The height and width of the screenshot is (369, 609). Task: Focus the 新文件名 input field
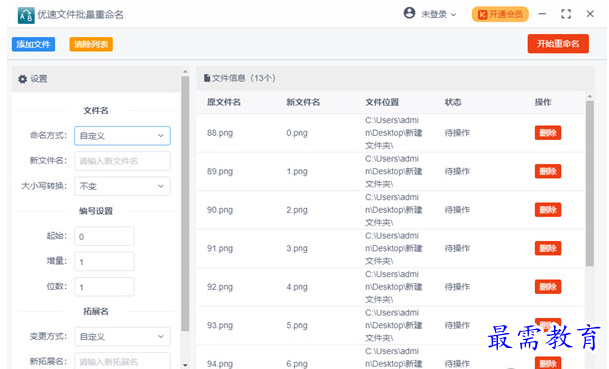(x=122, y=161)
